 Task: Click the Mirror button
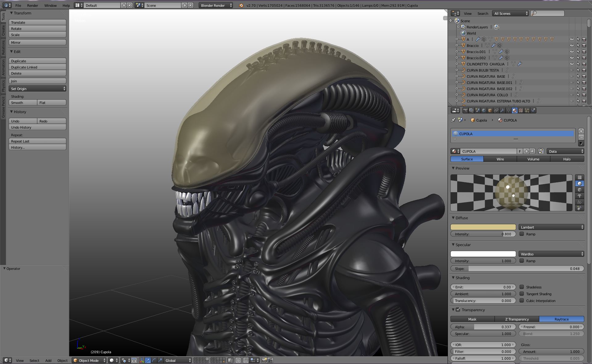coord(37,42)
